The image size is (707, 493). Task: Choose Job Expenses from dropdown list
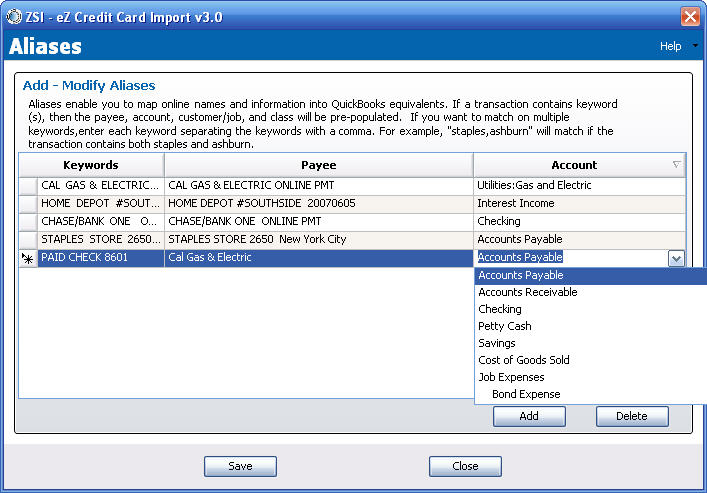(x=591, y=378)
